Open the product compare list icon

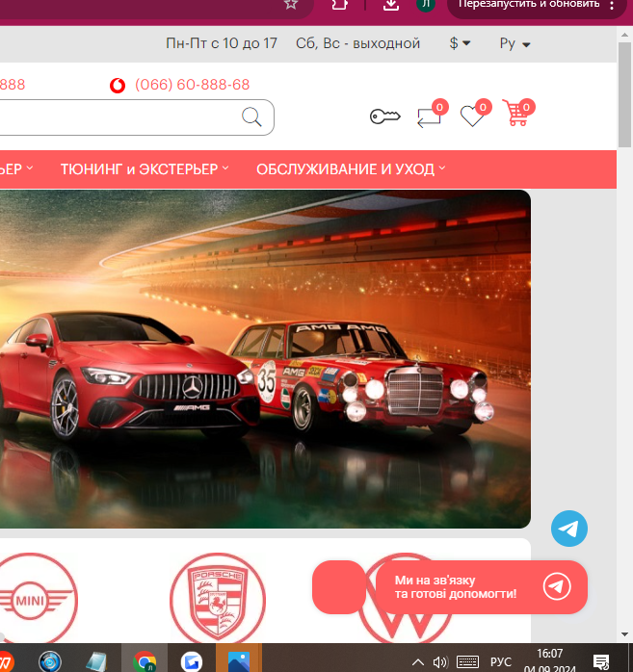click(428, 116)
